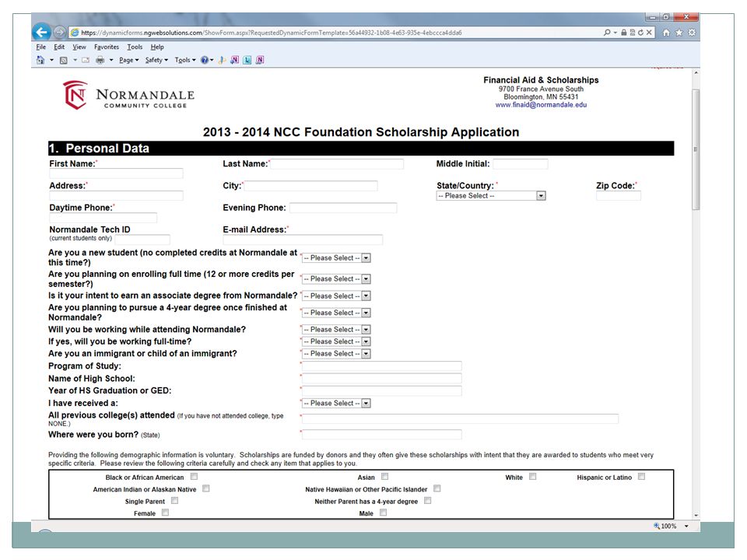
Task: Open the File menu
Action: coord(41,47)
